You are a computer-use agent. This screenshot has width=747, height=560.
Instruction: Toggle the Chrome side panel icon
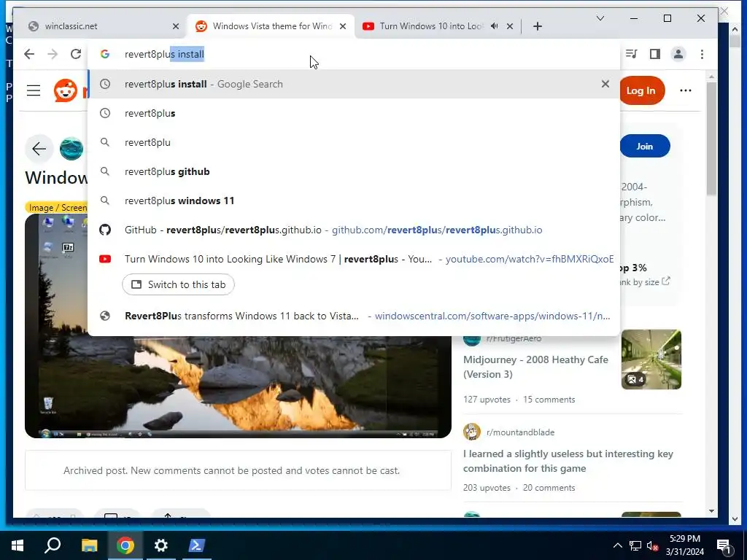click(x=655, y=54)
